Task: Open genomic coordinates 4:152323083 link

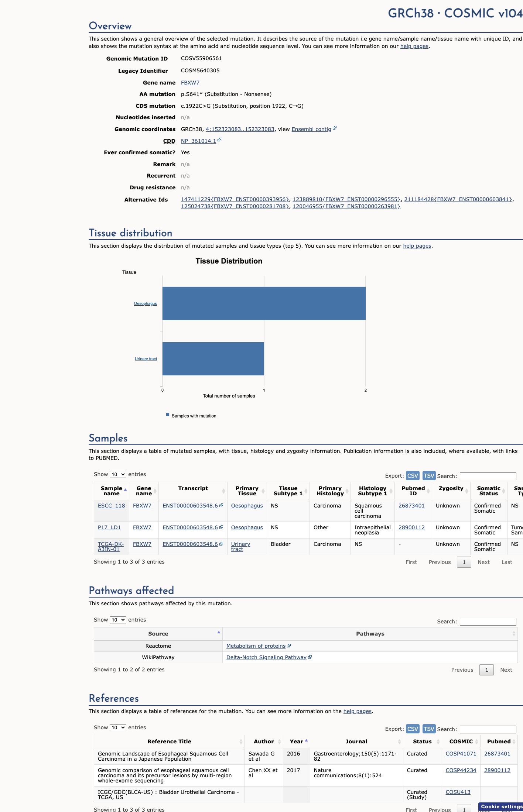Action: (x=240, y=129)
